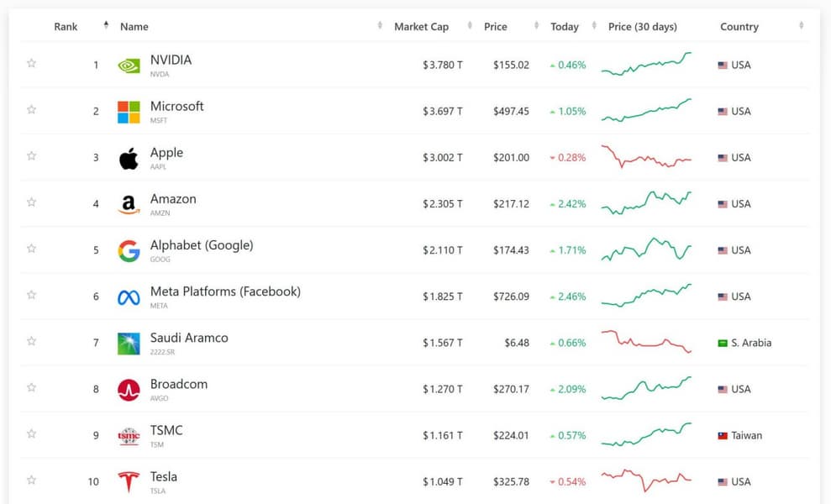
Task: Click the NVIDIA logo icon
Action: [x=129, y=66]
